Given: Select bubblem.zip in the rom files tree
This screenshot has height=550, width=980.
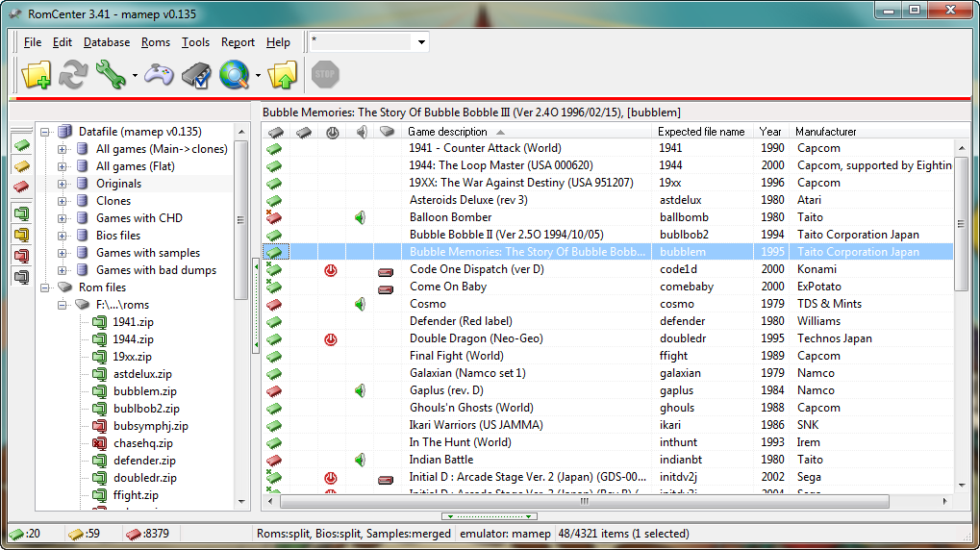Looking at the screenshot, I should coord(144,391).
